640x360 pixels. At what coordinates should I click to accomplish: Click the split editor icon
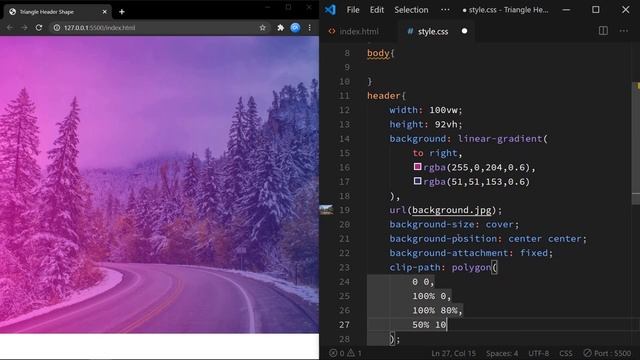pyautogui.click(x=603, y=31)
